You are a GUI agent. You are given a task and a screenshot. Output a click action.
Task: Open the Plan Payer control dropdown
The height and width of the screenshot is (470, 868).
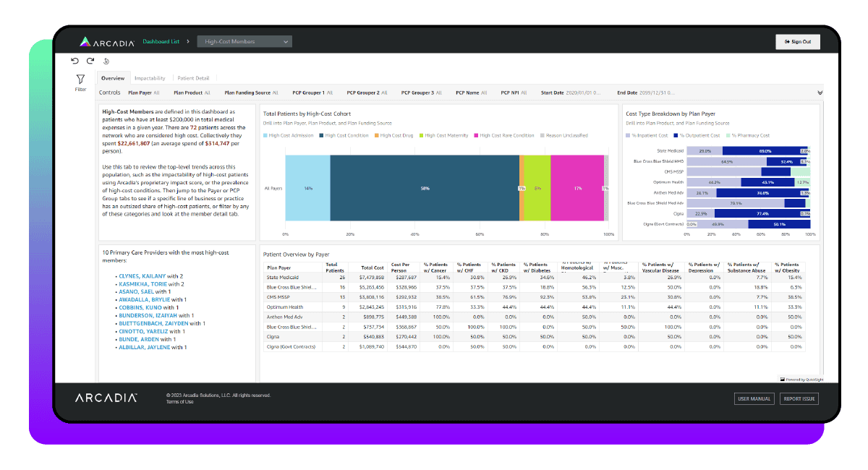[143, 93]
